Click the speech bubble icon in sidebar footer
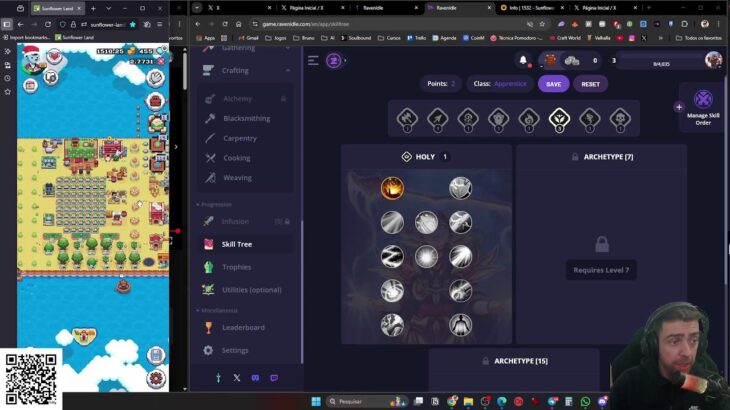Image resolution: width=730 pixels, height=410 pixels. 274,378
